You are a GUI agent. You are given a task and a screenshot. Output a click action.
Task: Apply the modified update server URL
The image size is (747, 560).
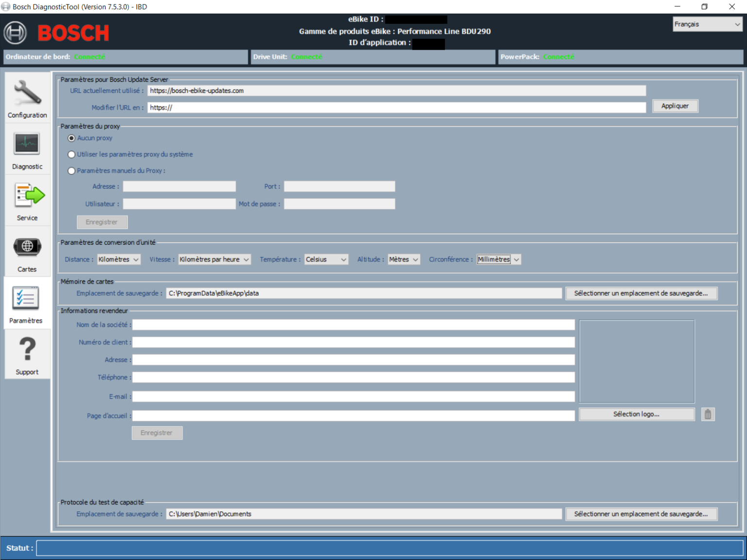[675, 106]
